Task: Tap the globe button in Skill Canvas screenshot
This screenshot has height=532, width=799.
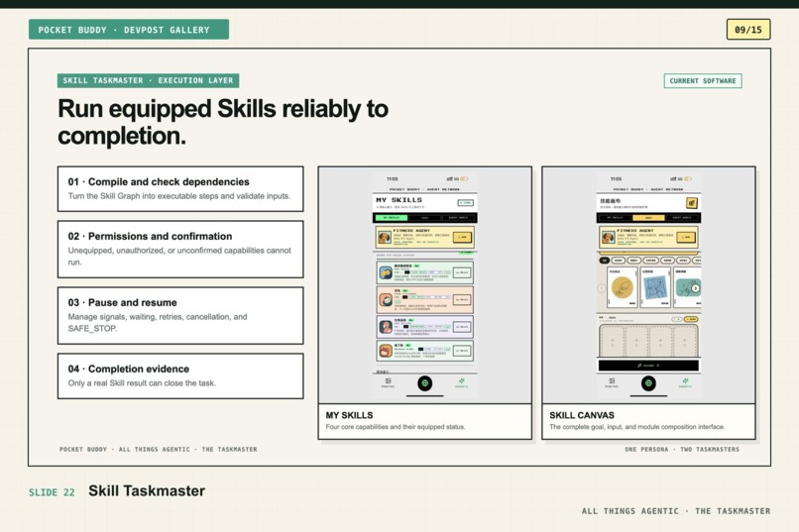Action: click(648, 383)
